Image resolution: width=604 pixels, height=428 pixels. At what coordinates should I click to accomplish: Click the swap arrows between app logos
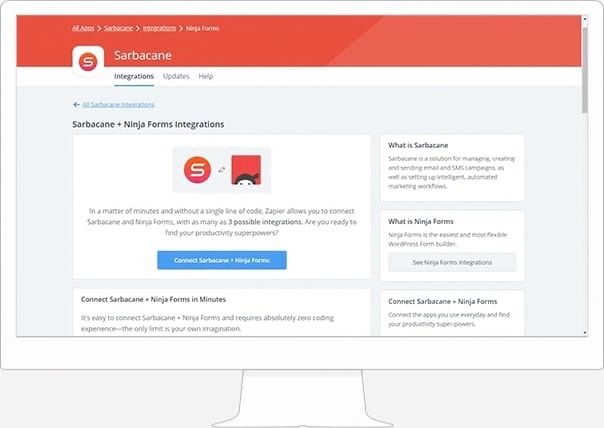tap(221, 170)
